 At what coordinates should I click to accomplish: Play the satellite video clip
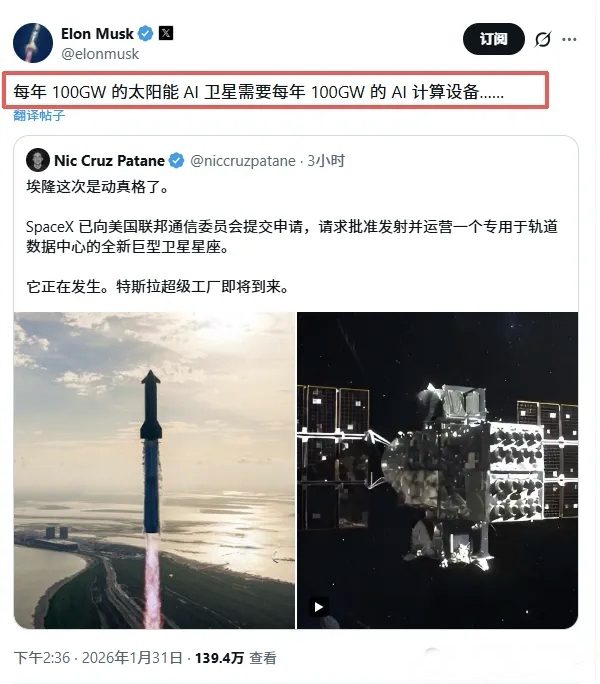[x=319, y=607]
